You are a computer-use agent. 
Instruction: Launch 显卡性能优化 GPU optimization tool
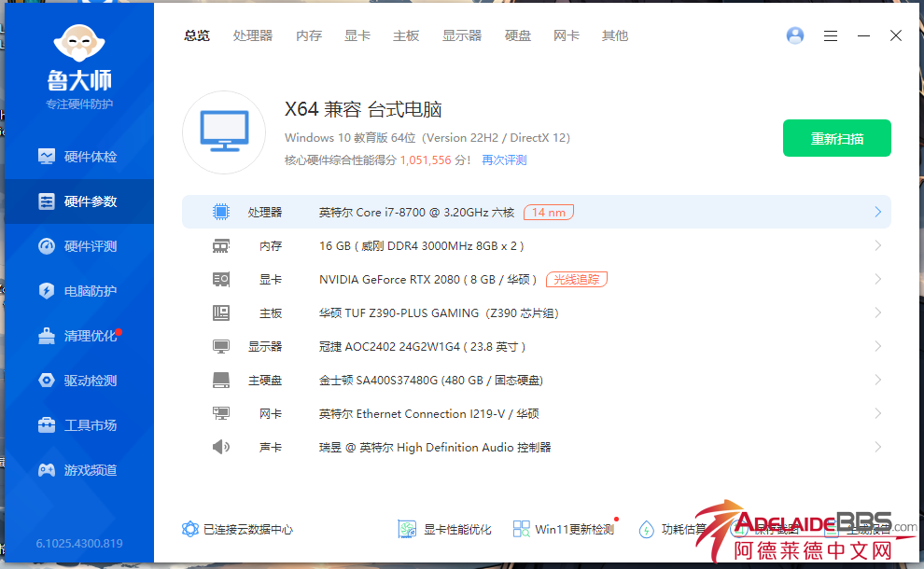(444, 529)
